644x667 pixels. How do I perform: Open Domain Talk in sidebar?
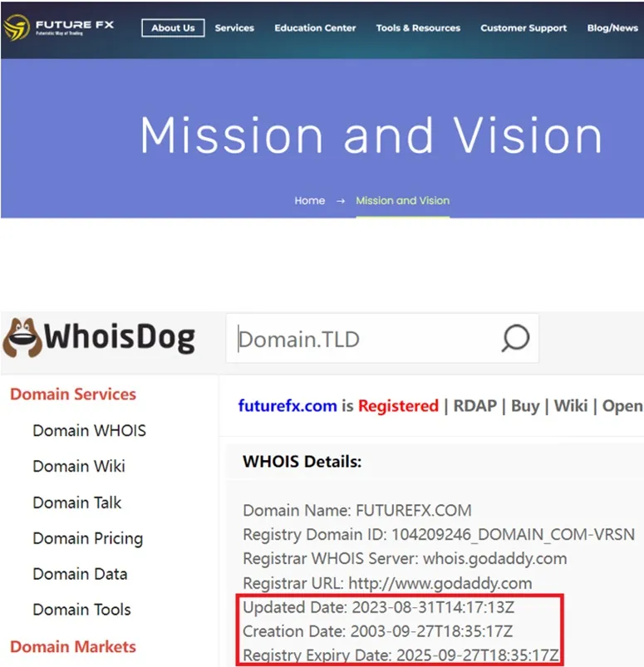[77, 503]
